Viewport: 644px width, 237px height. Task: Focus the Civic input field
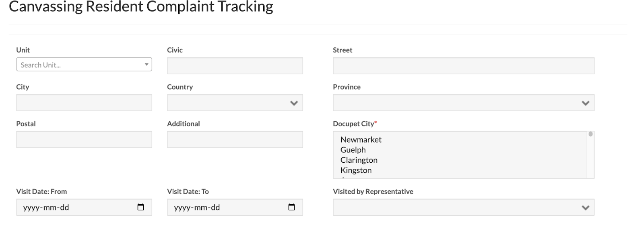coord(235,66)
